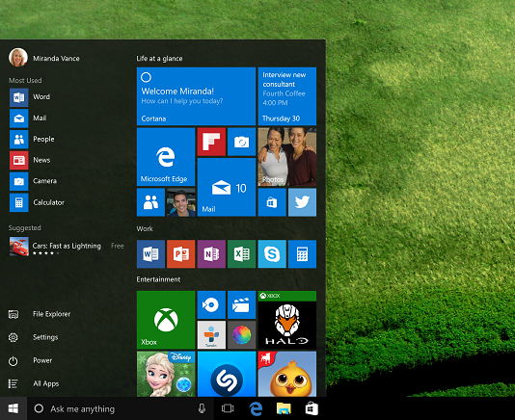Launch the Calculator tile in the Work group
This screenshot has height=420, width=515.
(302, 254)
